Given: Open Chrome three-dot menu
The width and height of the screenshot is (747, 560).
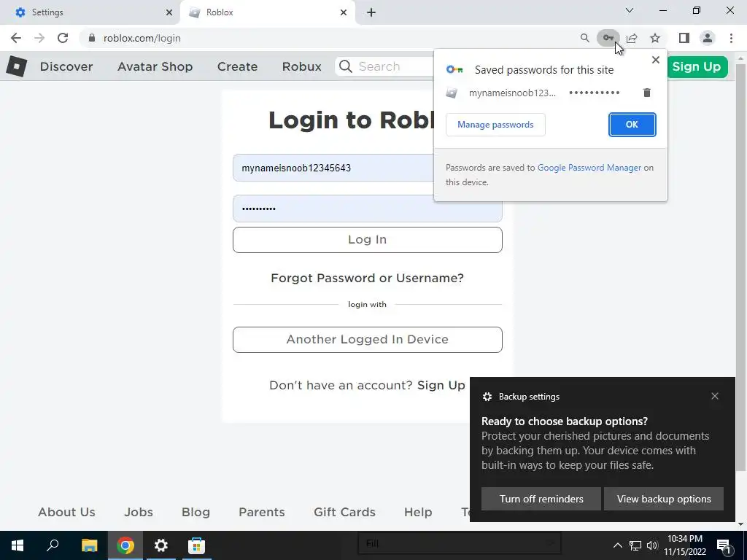Looking at the screenshot, I should [731, 38].
